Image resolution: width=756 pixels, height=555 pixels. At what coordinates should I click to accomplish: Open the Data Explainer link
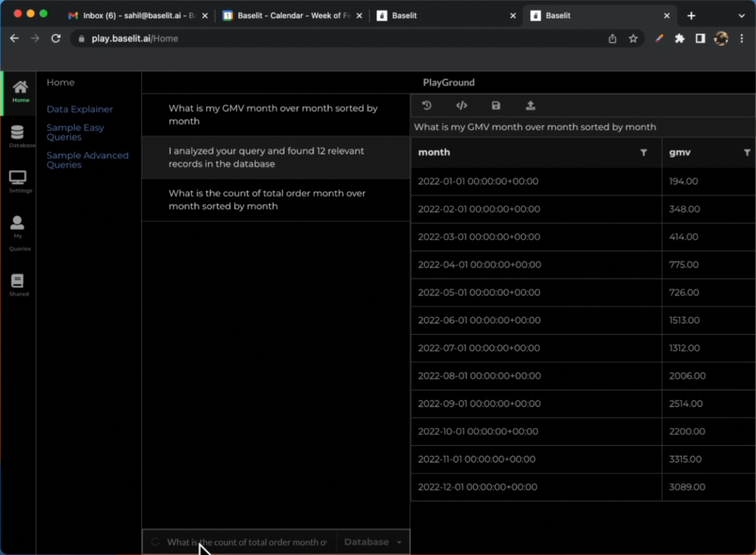pyautogui.click(x=80, y=109)
